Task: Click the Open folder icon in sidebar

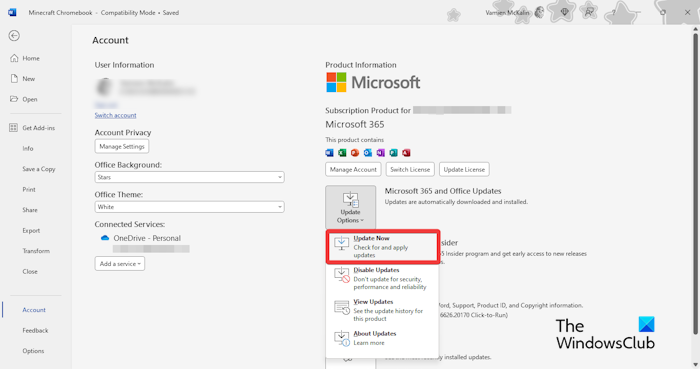Action: click(x=14, y=99)
